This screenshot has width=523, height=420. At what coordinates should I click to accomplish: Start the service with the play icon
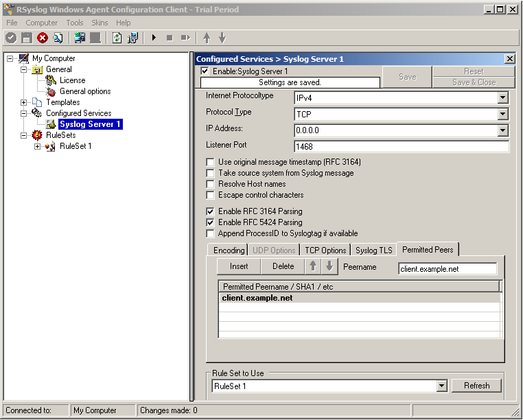point(154,38)
